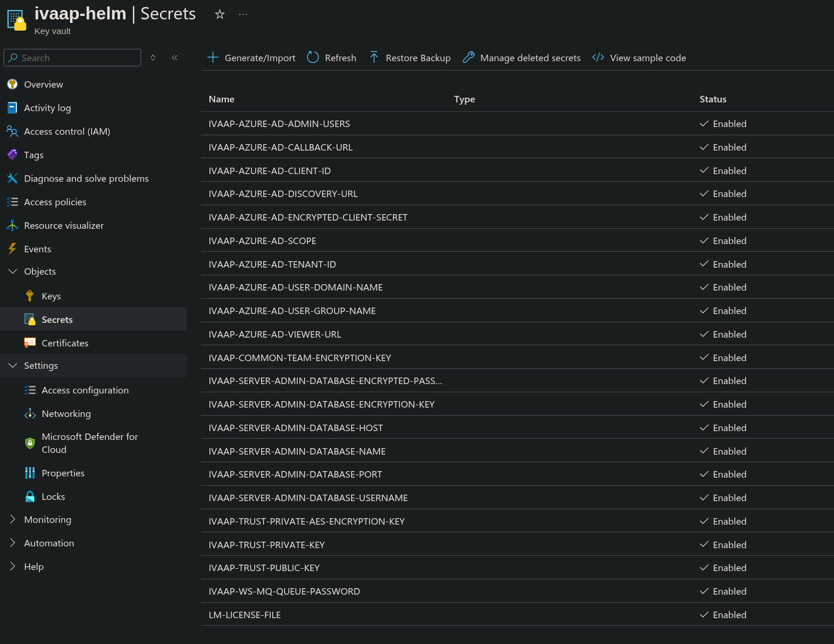Select the Access policies shield icon

point(12,202)
